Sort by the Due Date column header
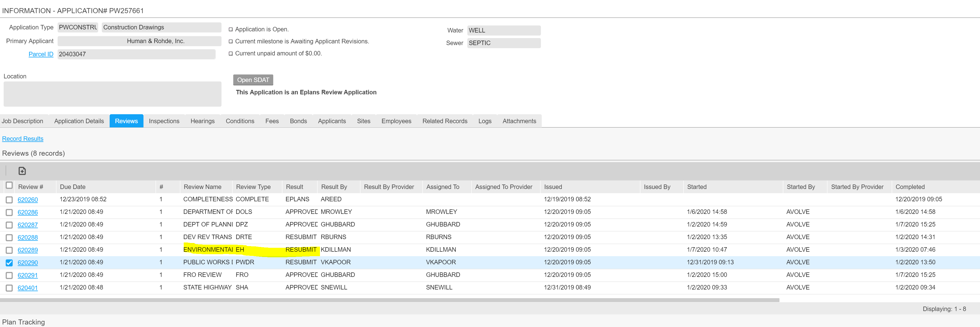Viewport: 980px width, 327px height. (x=73, y=187)
